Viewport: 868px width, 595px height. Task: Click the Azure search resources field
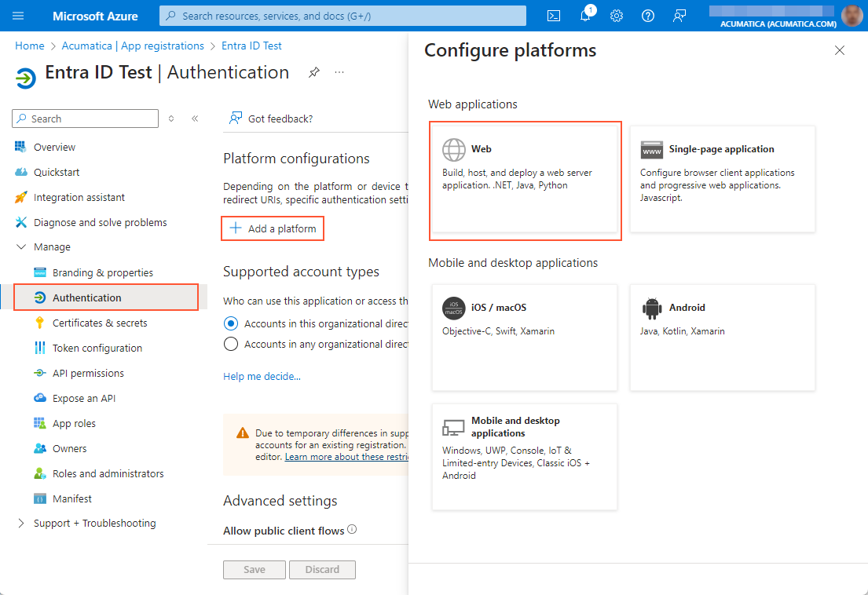(x=342, y=16)
